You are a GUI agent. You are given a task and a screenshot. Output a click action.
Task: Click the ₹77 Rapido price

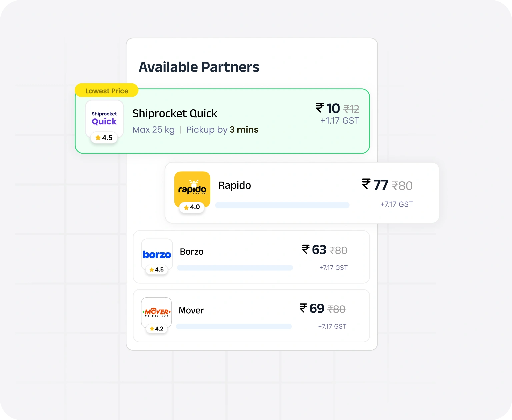click(x=375, y=185)
